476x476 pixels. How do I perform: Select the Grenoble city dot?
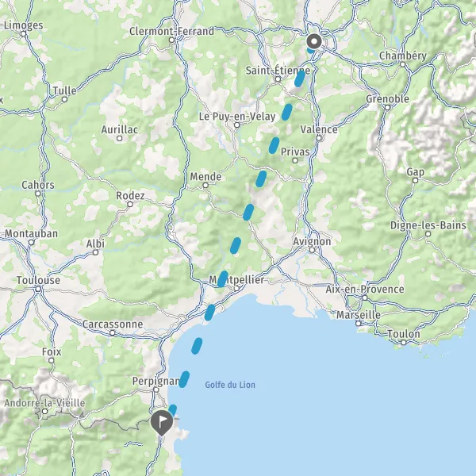[x=387, y=107]
